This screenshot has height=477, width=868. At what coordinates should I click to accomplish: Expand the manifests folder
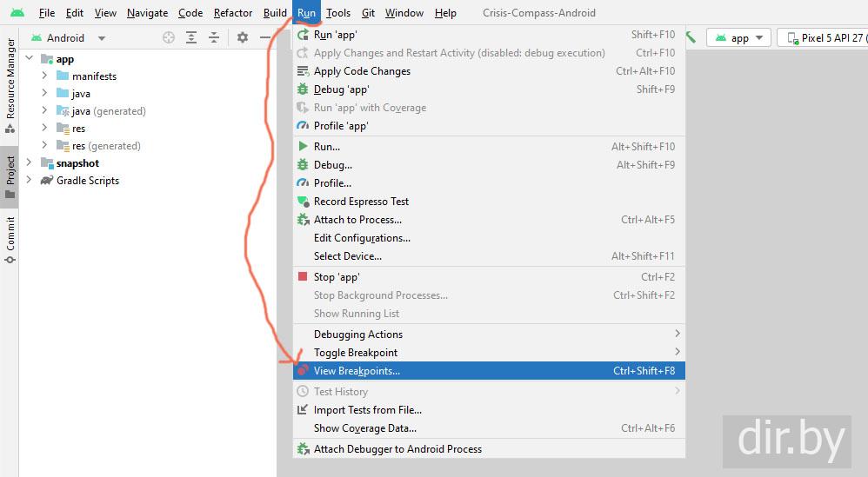click(45, 76)
